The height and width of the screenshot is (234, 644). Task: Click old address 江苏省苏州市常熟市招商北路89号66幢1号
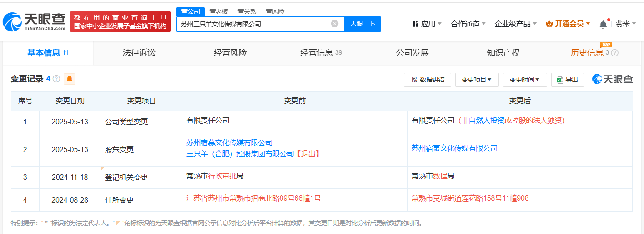(254, 198)
